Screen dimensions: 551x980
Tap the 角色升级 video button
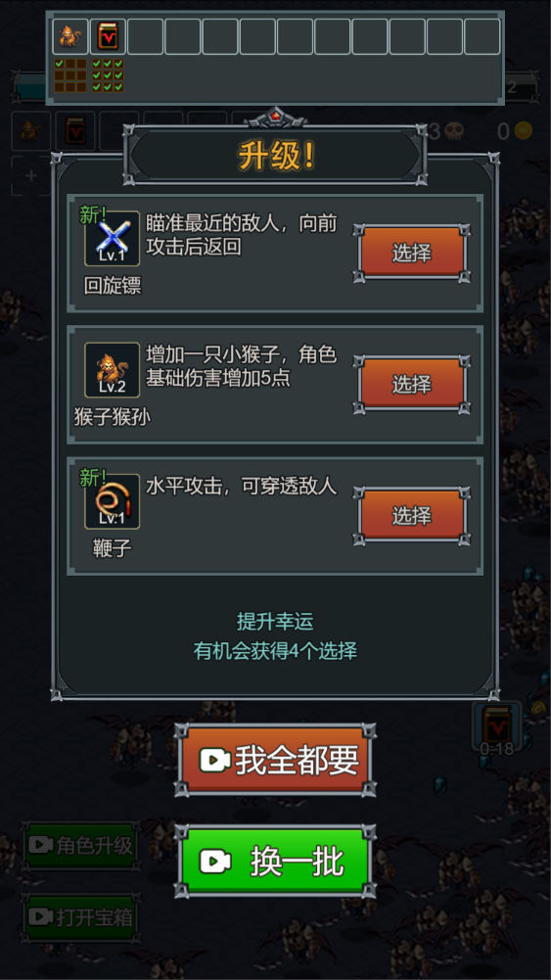click(80, 846)
